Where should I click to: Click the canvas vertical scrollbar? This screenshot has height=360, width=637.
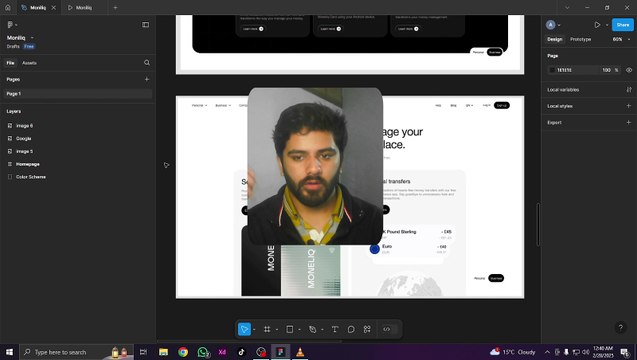coord(538,224)
